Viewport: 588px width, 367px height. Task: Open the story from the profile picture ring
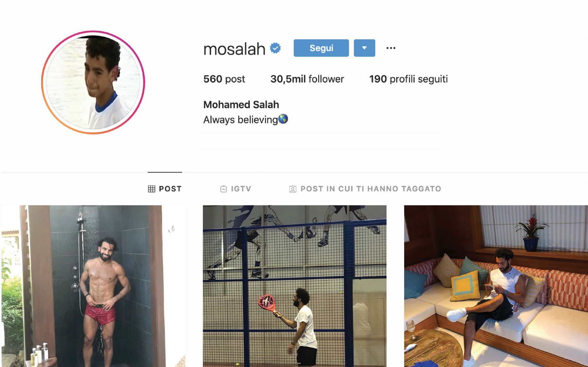click(93, 82)
